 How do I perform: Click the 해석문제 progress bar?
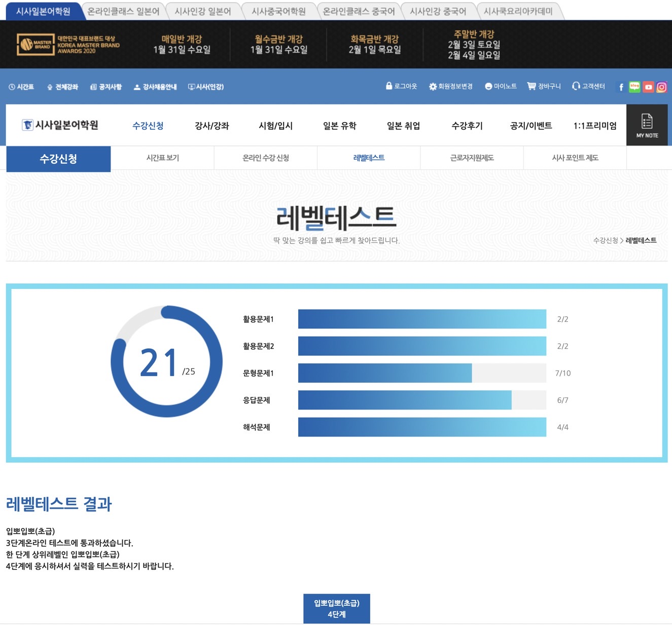(422, 427)
